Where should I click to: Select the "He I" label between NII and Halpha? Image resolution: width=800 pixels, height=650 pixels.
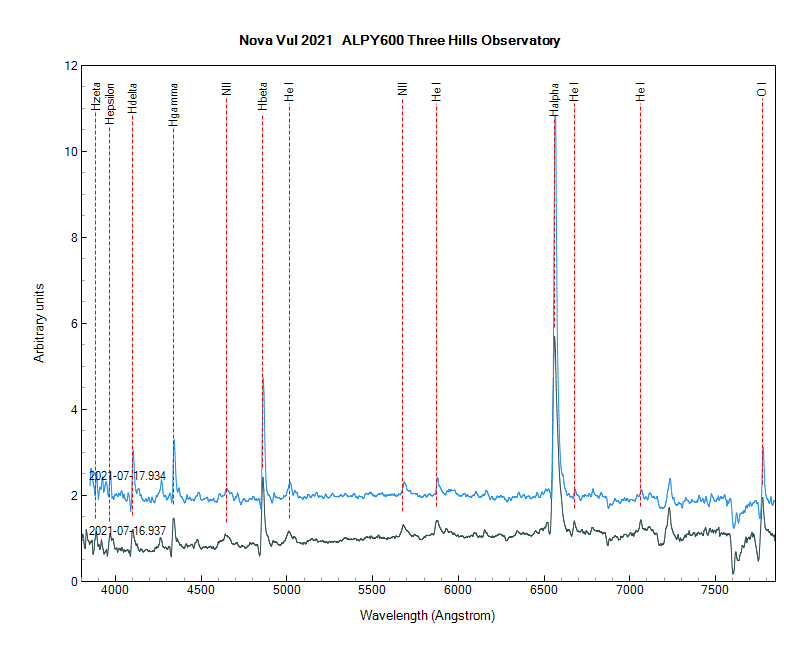tap(436, 92)
